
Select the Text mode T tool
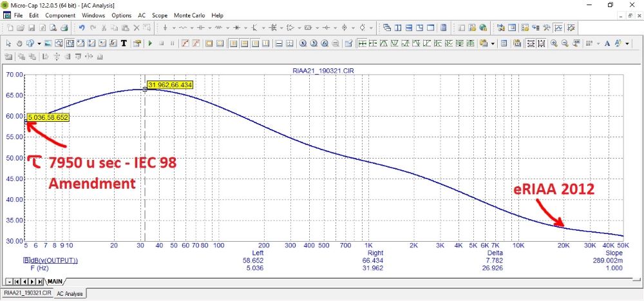click(123, 43)
